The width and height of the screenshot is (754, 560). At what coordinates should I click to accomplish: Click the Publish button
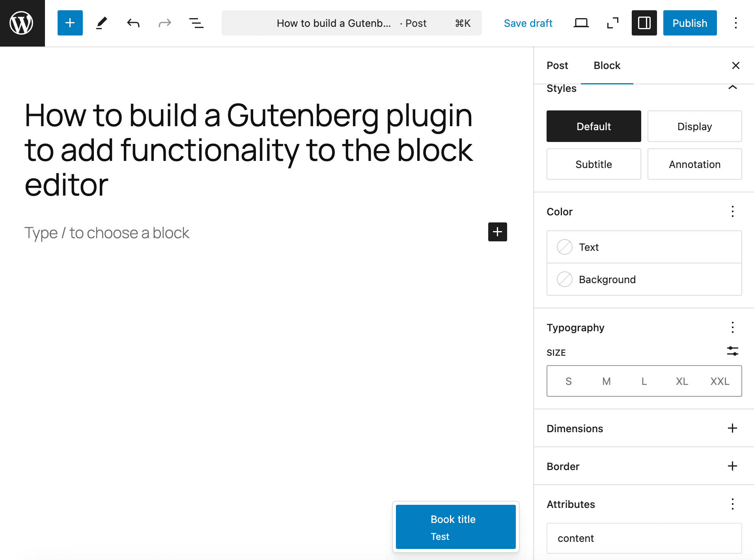pyautogui.click(x=690, y=23)
